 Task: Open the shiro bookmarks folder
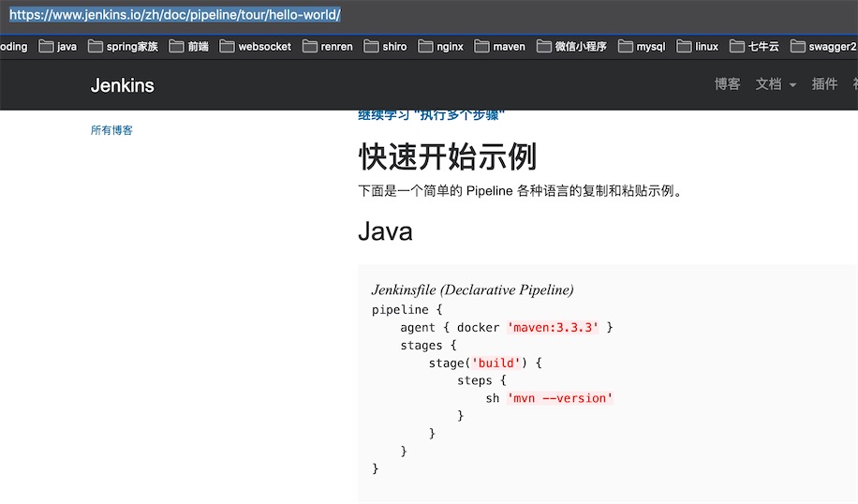pyautogui.click(x=385, y=47)
